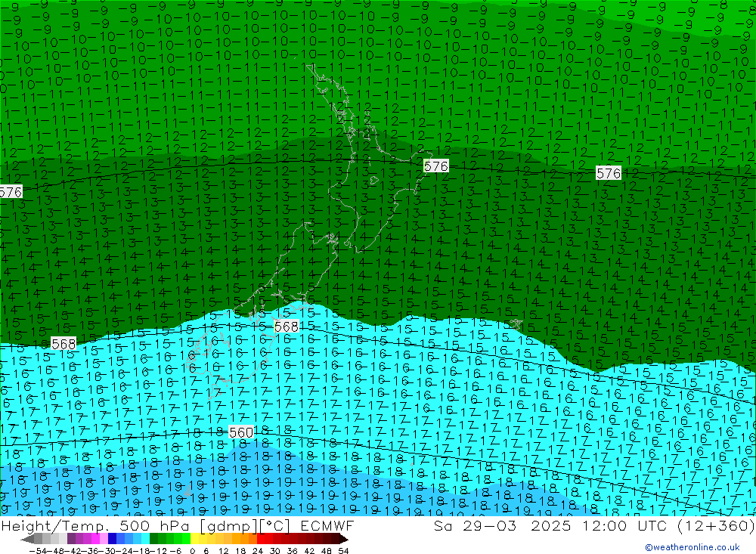Screen dimensions: 756x554
Task: Click the dark purple legend swatch near -42
Action: pos(70,539)
